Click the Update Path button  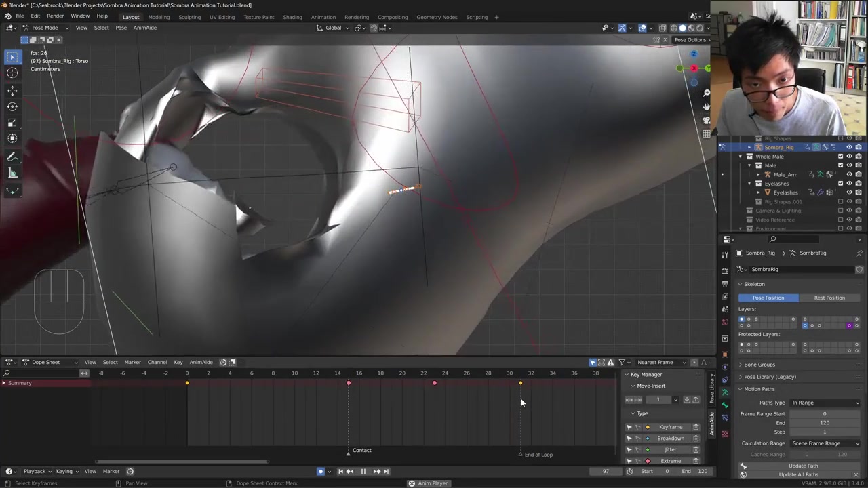pyautogui.click(x=803, y=466)
